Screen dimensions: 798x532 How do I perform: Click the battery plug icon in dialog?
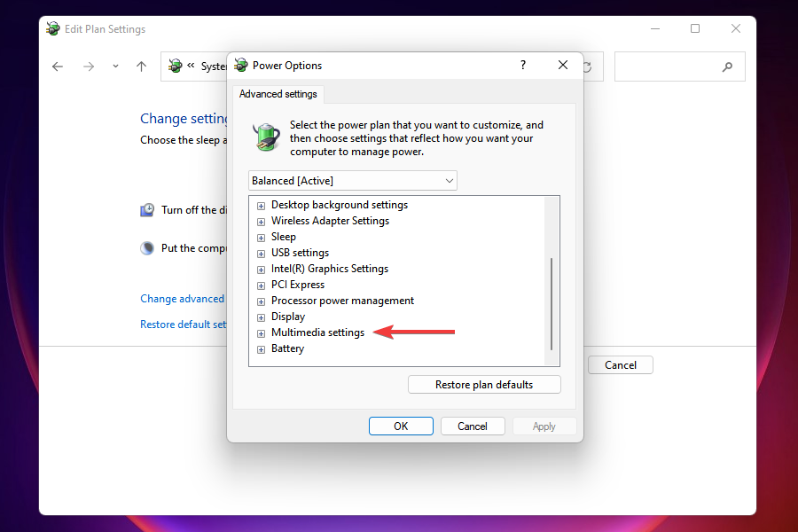266,137
